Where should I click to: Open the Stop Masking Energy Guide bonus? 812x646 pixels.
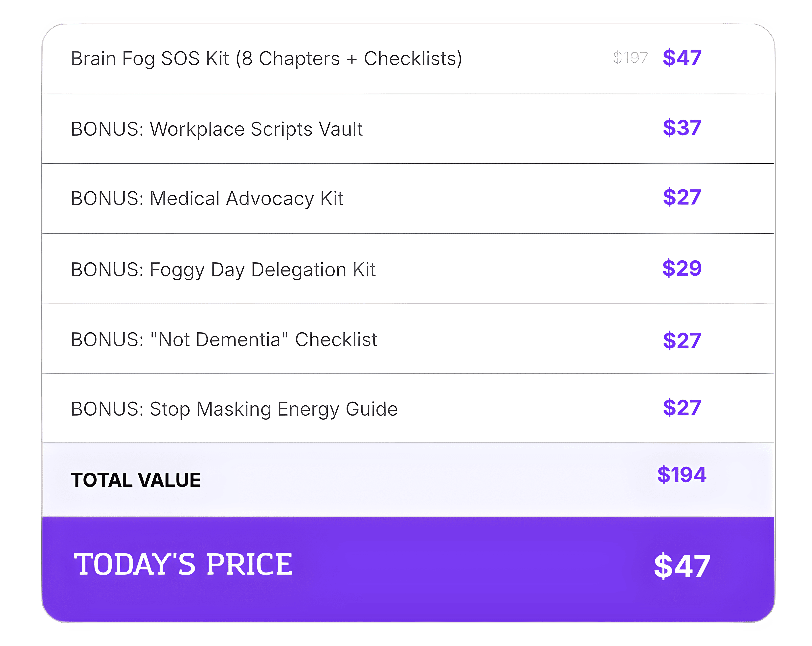pos(234,409)
